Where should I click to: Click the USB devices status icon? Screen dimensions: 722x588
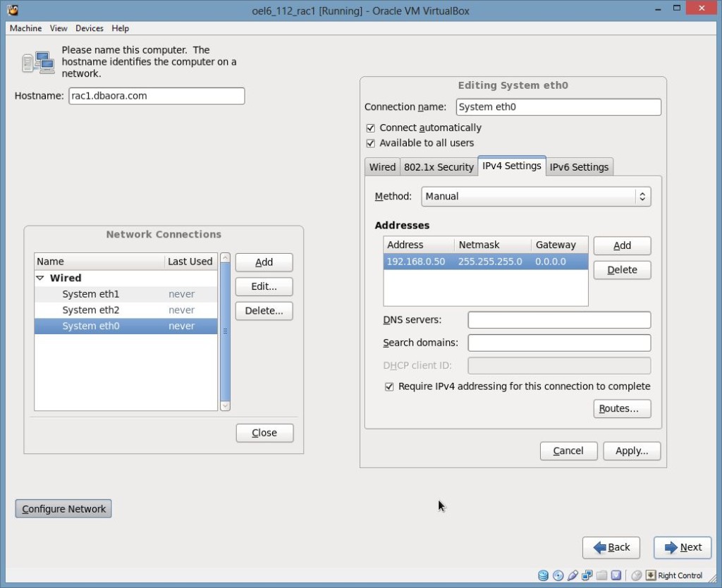[x=573, y=575]
